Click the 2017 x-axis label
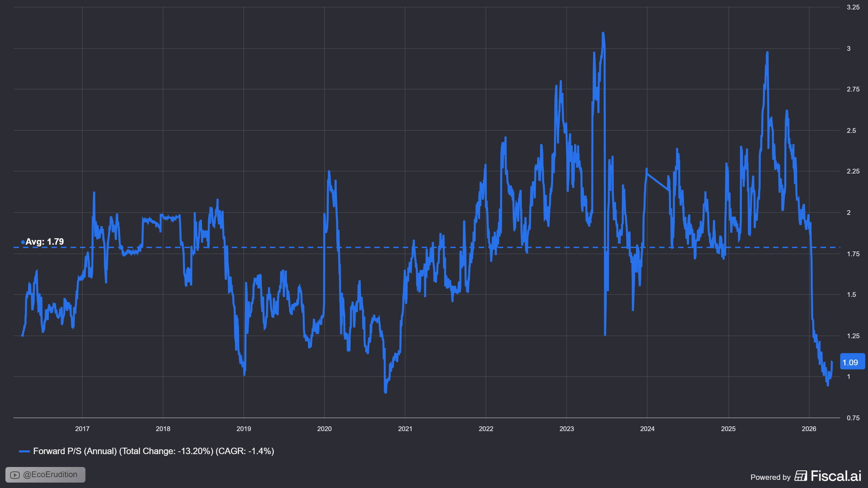 [x=82, y=429]
